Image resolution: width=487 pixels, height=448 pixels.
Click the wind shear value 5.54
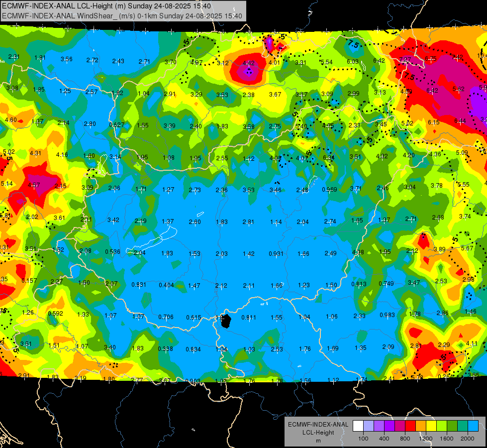[x=326, y=62]
